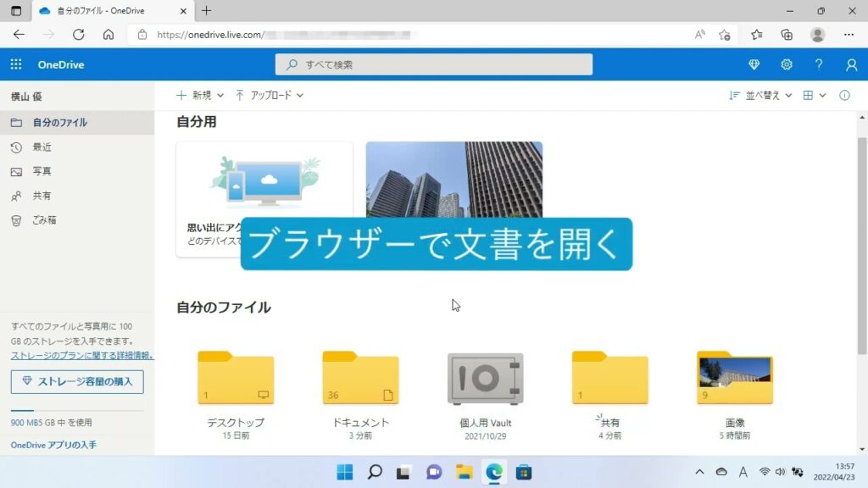Open browser Collections icon
868x488 pixels.
click(787, 34)
